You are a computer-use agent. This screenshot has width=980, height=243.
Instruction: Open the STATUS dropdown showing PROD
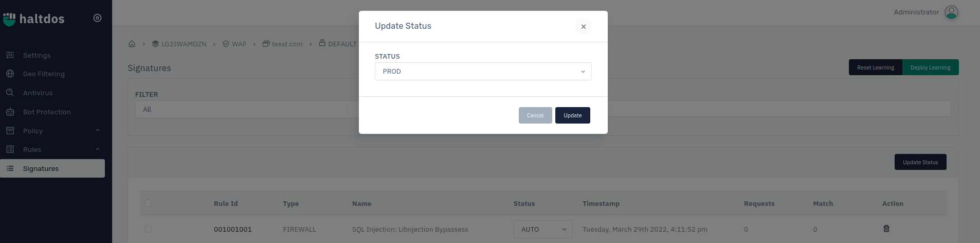[x=483, y=71]
